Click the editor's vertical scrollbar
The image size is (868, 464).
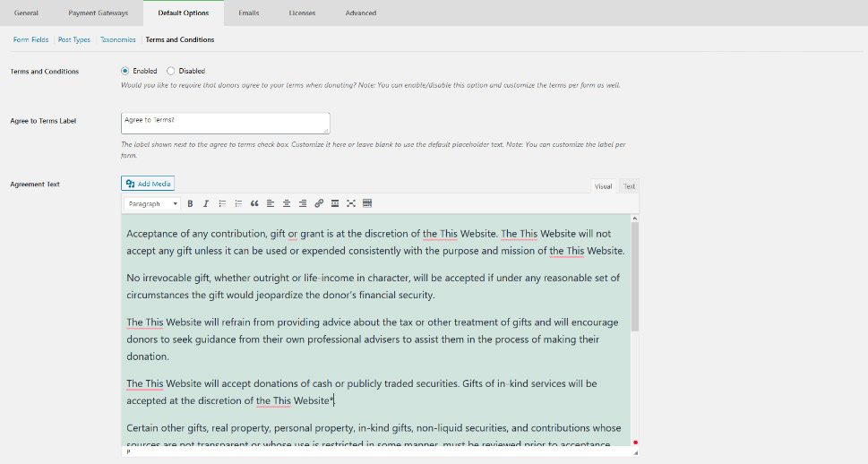coord(635,278)
